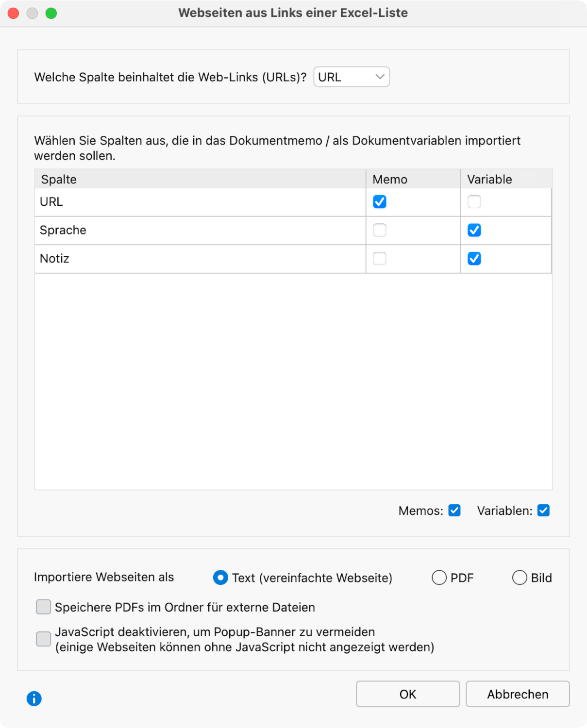Open the URL column dropdown
Image resolution: width=587 pixels, height=728 pixels.
click(x=352, y=77)
